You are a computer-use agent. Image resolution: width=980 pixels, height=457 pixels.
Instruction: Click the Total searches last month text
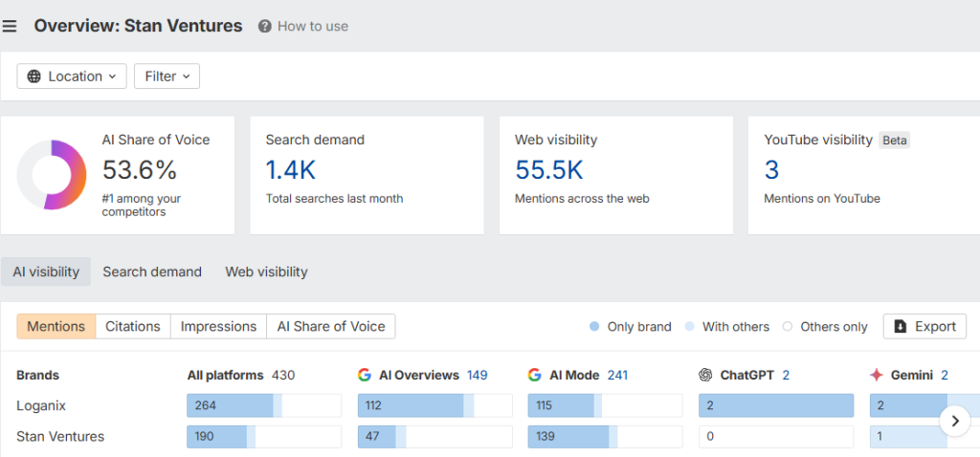coord(334,199)
